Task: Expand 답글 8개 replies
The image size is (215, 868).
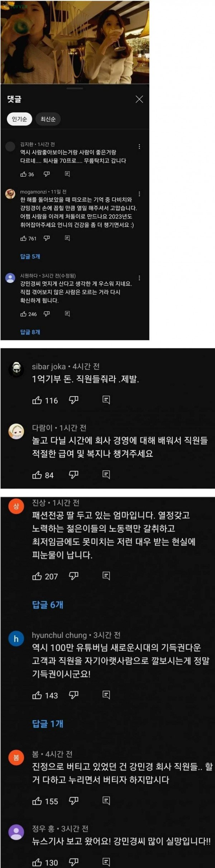Action: 30,332
